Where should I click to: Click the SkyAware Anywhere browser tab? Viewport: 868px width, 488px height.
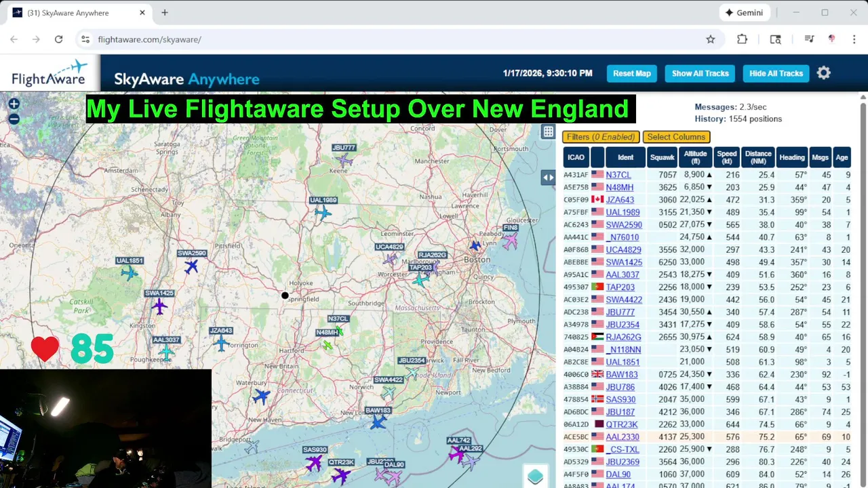click(x=79, y=13)
